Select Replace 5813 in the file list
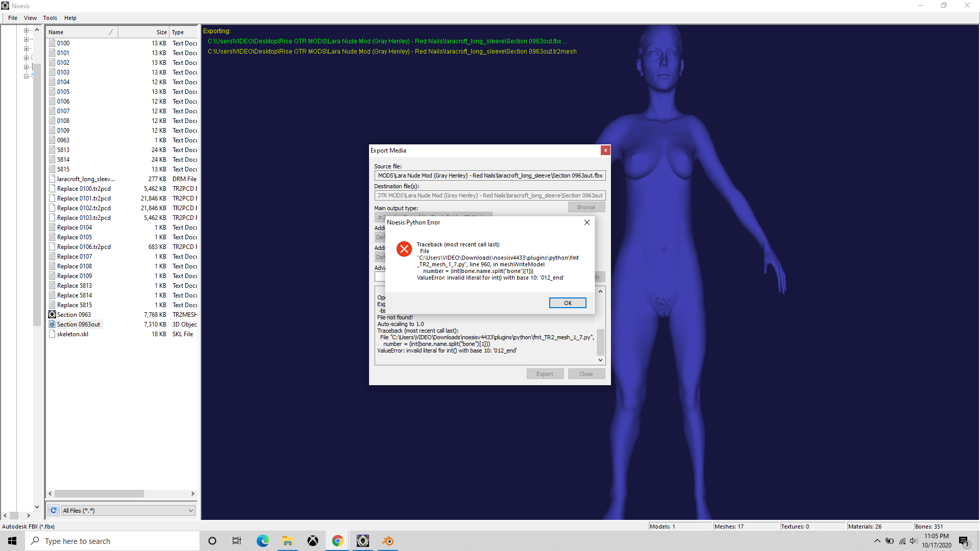The width and height of the screenshot is (980, 551). (75, 286)
